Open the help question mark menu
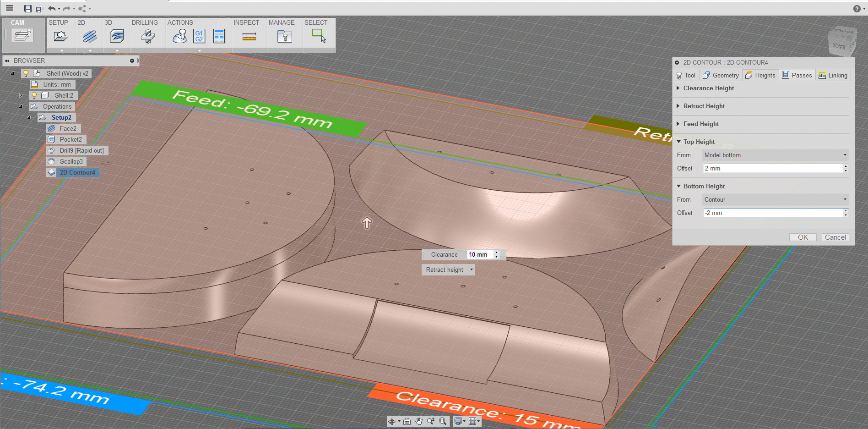Viewport: 868px width, 429px height. (x=857, y=9)
